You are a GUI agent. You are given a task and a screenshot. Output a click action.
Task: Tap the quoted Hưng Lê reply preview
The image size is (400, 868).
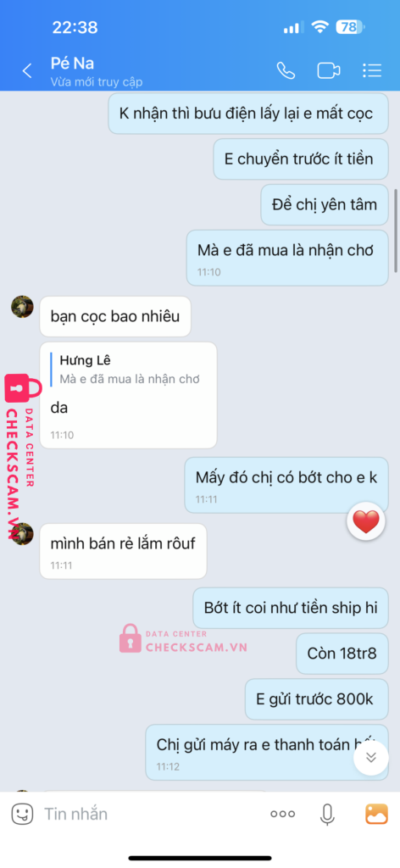tap(128, 370)
